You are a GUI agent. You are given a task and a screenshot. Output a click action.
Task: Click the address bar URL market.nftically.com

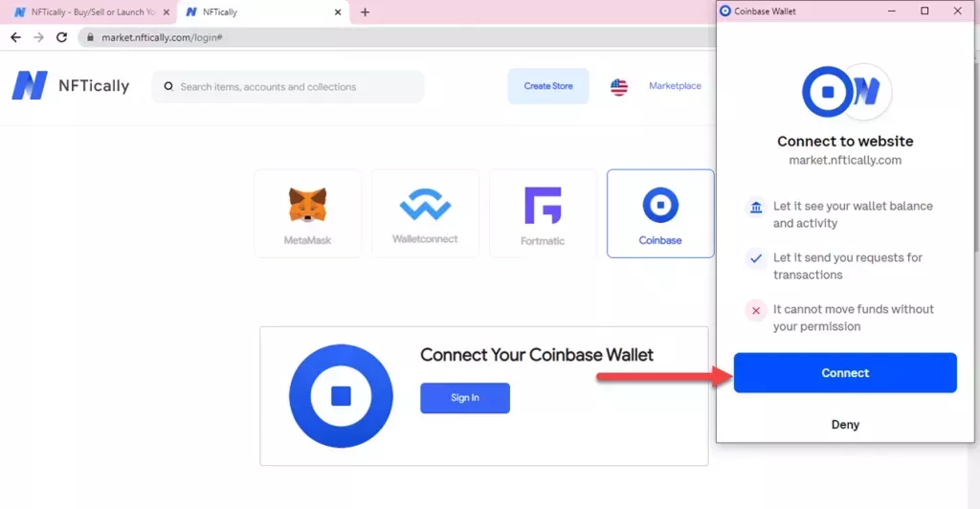tap(162, 37)
